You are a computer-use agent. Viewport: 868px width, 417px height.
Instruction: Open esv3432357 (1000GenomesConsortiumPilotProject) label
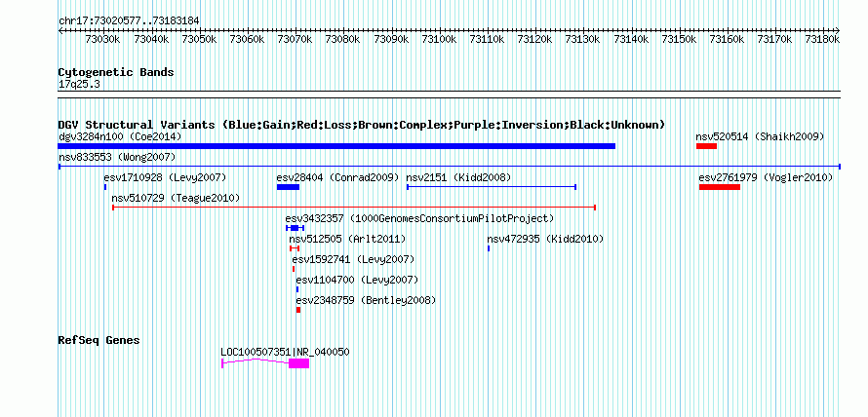pyautogui.click(x=419, y=218)
